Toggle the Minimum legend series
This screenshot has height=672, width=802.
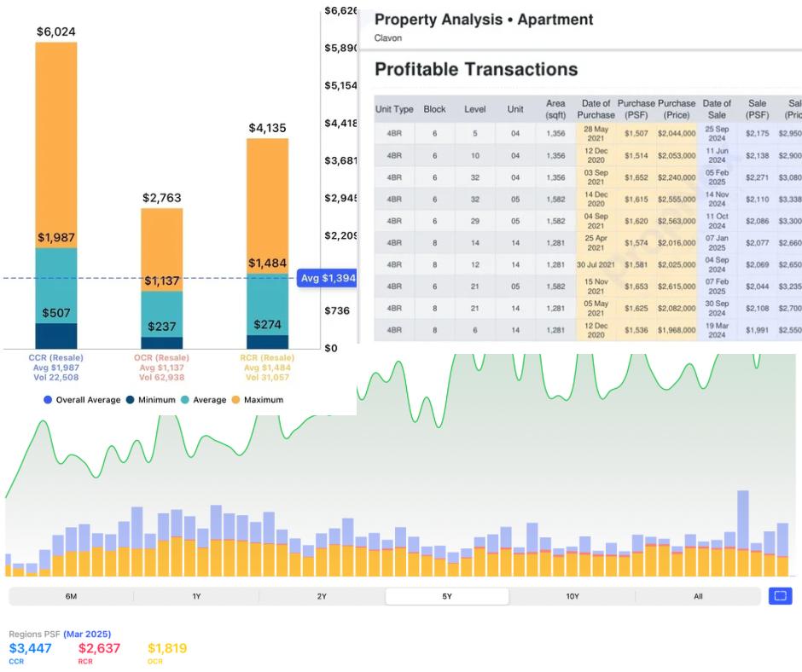[150, 399]
